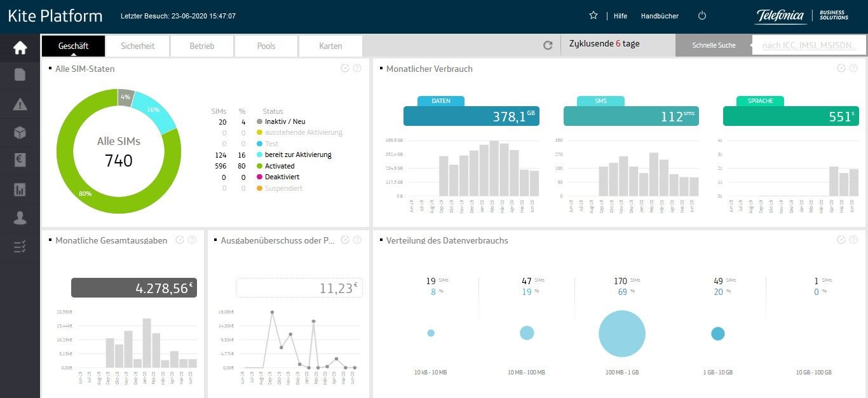Toggle the bereit zur Aktivierung legend entry
The image size is (868, 398).
tap(297, 154)
